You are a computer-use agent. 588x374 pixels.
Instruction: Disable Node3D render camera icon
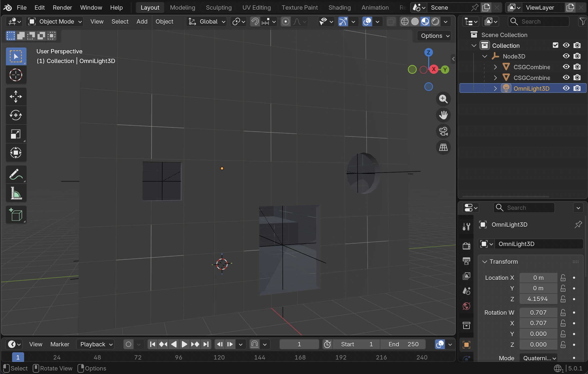(x=577, y=56)
